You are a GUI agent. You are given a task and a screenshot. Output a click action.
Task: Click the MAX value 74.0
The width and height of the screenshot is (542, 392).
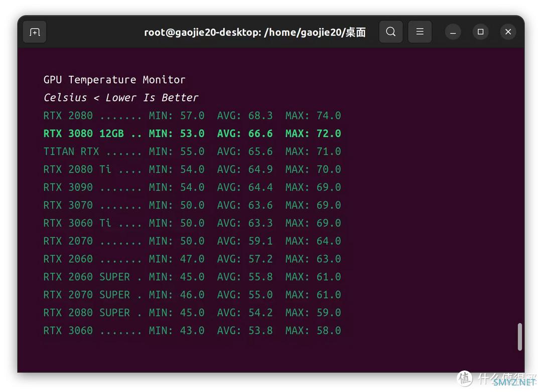329,116
